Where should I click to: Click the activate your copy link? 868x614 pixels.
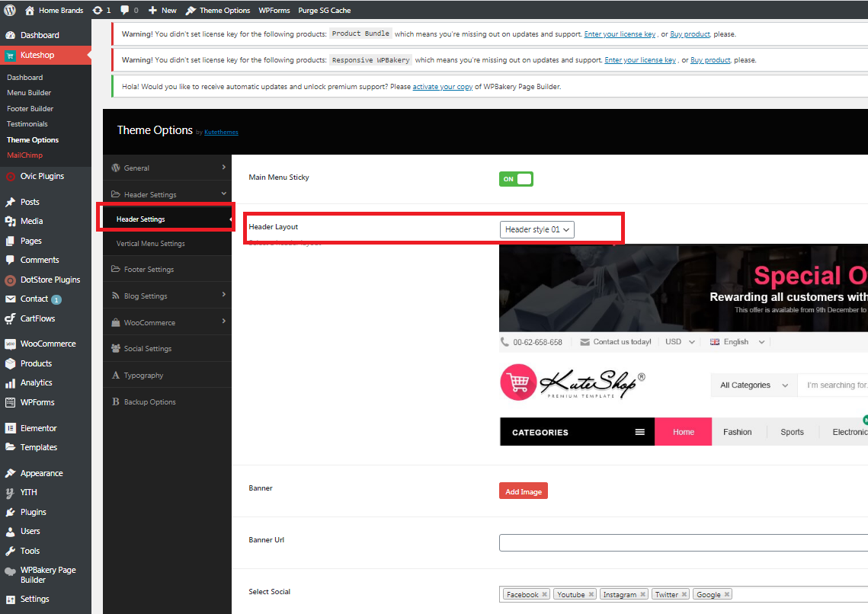(x=442, y=87)
